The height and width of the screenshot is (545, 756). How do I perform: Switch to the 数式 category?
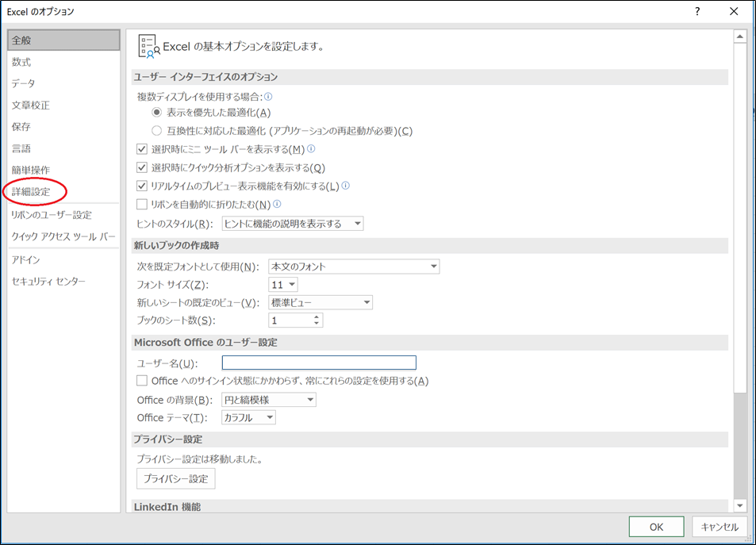pos(63,62)
